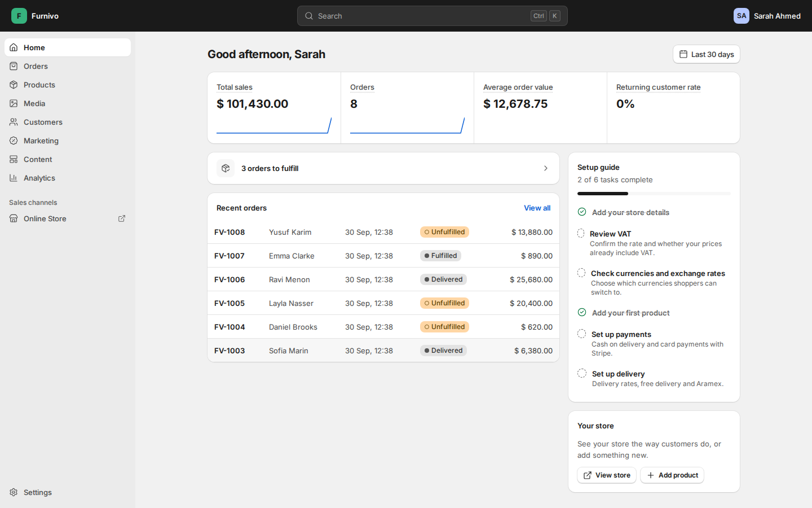Click the SA user avatar
This screenshot has width=812, height=508.
[x=742, y=16]
